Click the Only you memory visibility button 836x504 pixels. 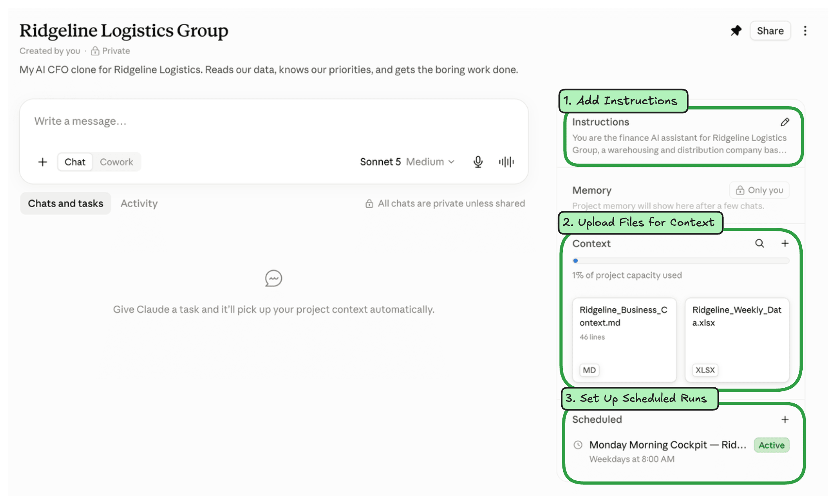tap(759, 190)
